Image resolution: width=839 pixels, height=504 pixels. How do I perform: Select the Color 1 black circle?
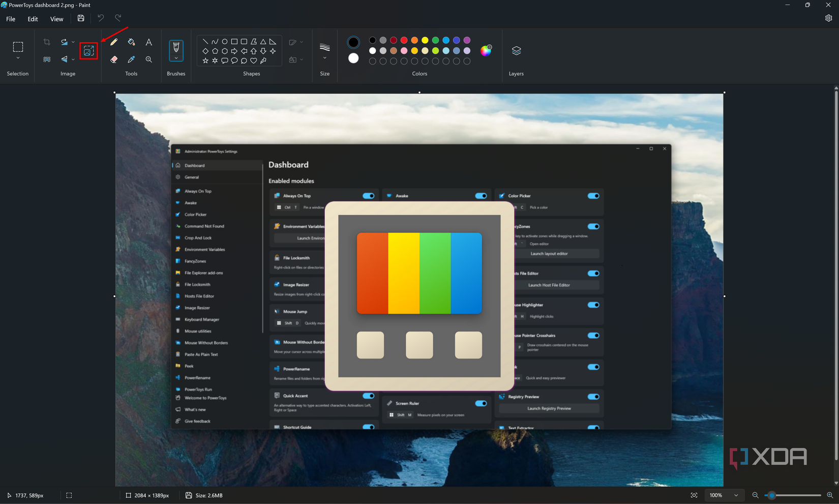click(x=353, y=42)
